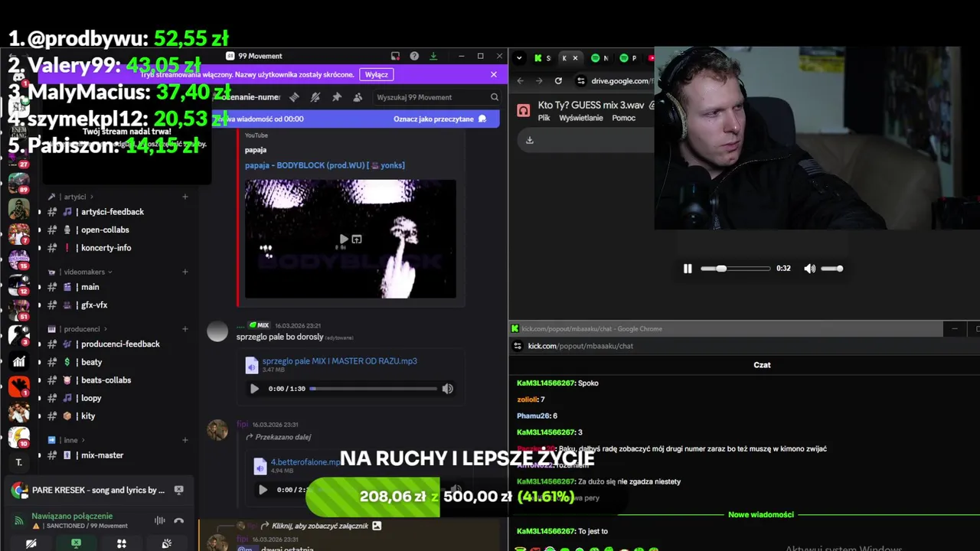Open the site info icon beside drive.google.com
The image size is (980, 551).
(581, 80)
